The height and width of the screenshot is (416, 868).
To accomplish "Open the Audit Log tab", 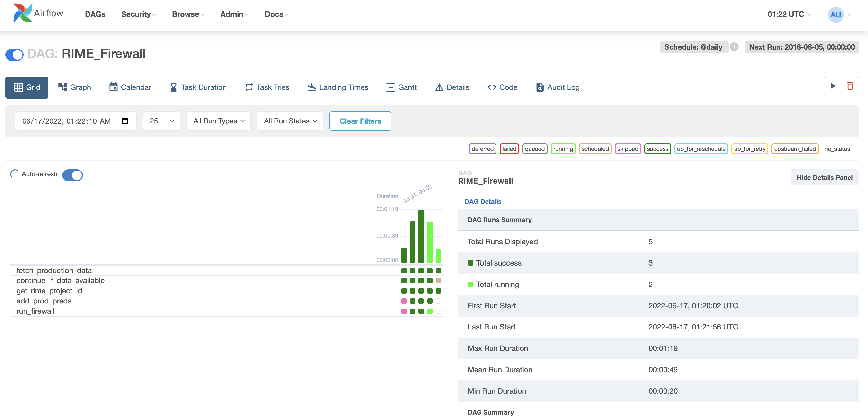I will pos(558,87).
